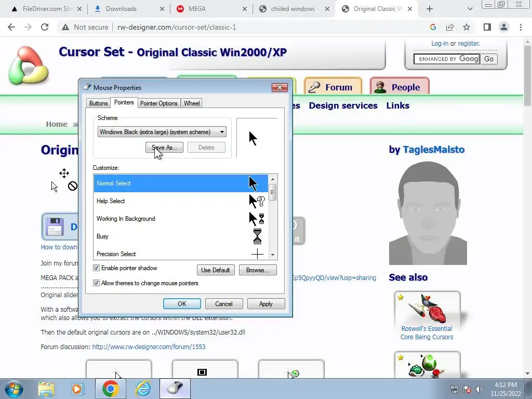The width and height of the screenshot is (532, 399).
Task: Open the Google lens icon in the address bar
Action: coord(433,27)
